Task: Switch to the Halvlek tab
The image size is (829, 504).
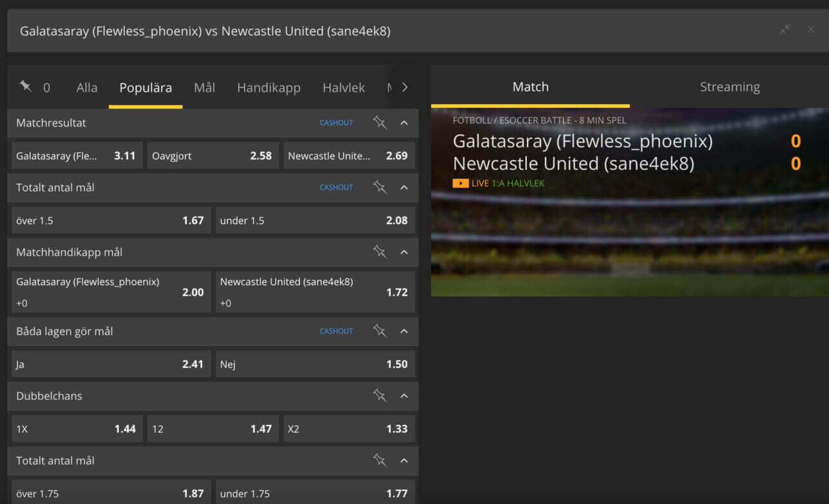Action: point(344,87)
